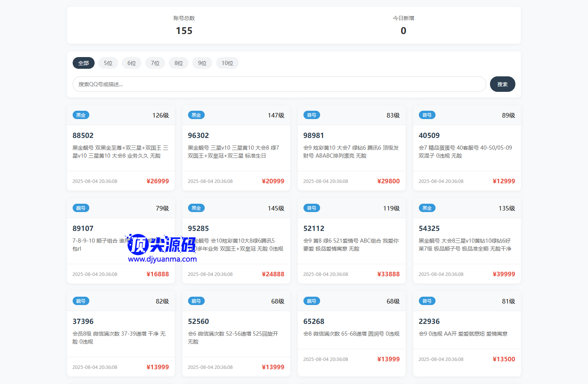Viewport: 588px width, 384px height.
Task: Open the 52112 account card description
Action: tap(351, 245)
